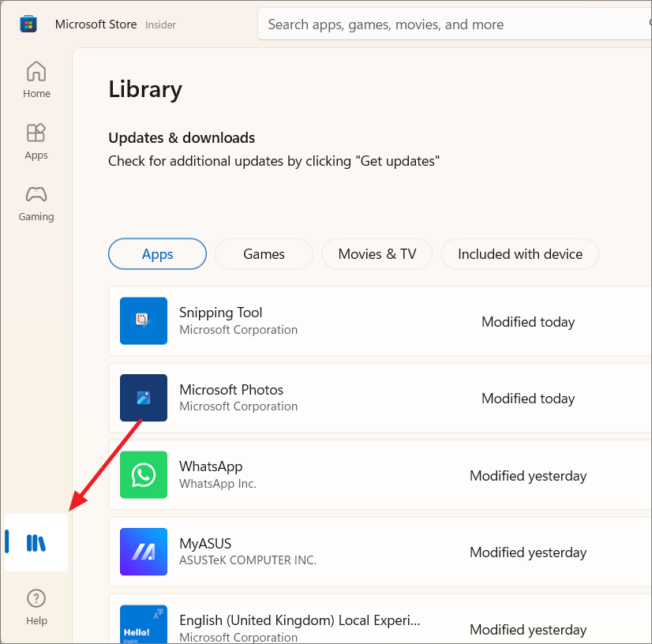652x644 pixels.
Task: Click the highlighted Library icon
Action: pyautogui.click(x=36, y=543)
